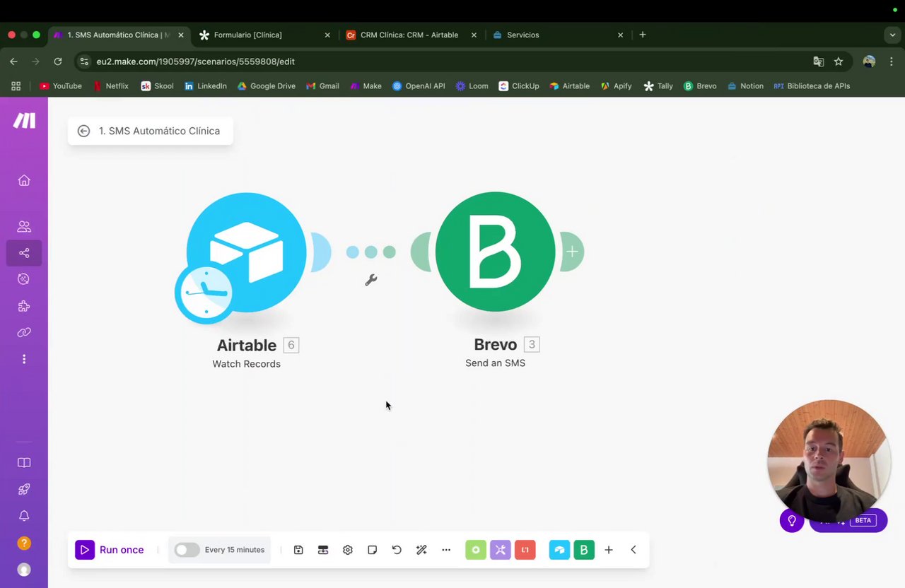
Task: Click the green Flow control tools icon
Action: pyautogui.click(x=476, y=550)
